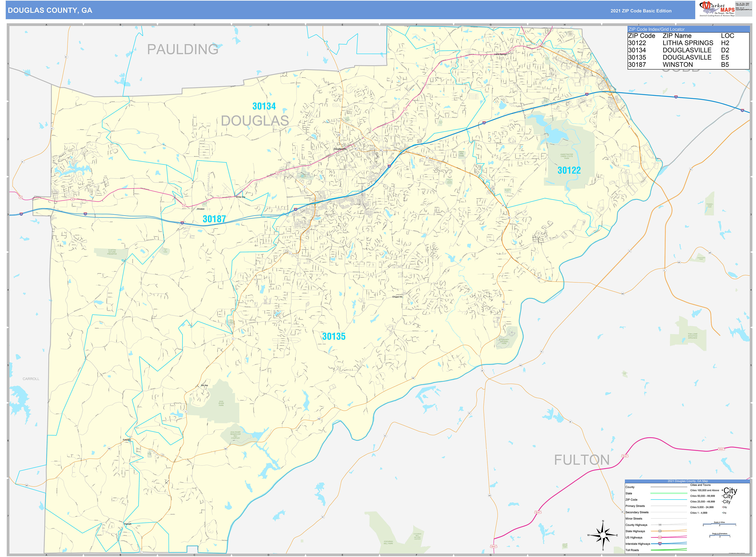This screenshot has height=557, width=756.
Task: Click the US Highways shield in legend
Action: pyautogui.click(x=660, y=538)
